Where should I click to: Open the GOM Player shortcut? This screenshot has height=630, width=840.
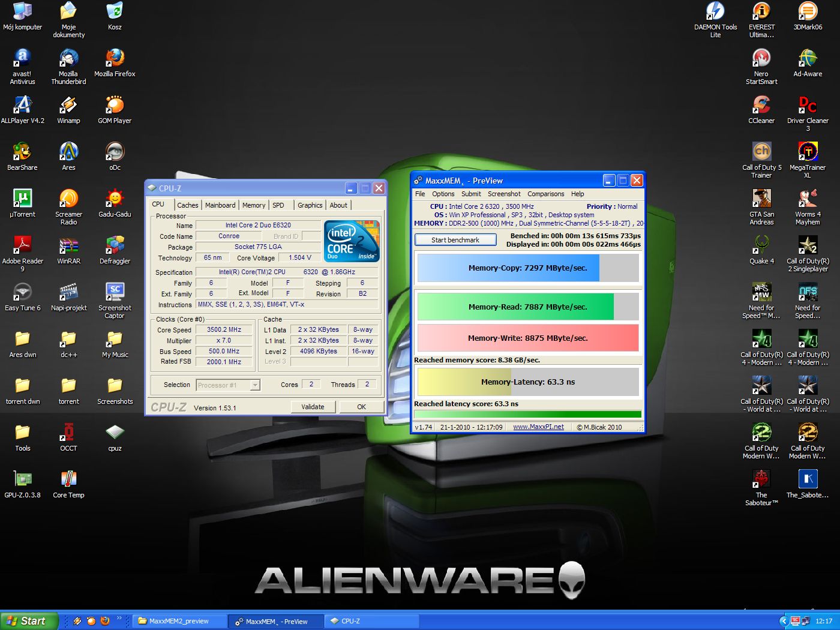click(115, 110)
